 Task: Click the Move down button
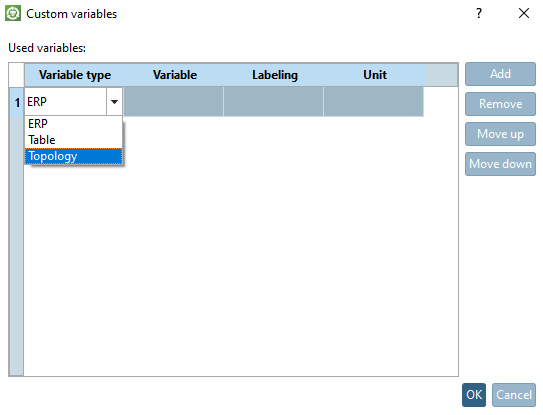[500, 164]
